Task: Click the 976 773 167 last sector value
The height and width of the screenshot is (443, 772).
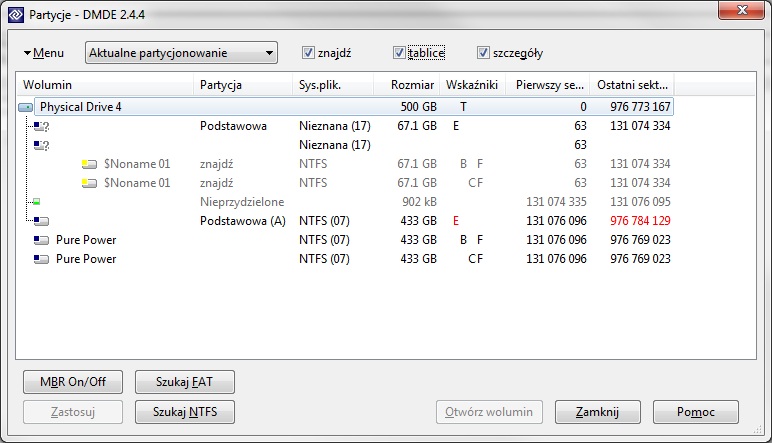Action: tap(640, 107)
